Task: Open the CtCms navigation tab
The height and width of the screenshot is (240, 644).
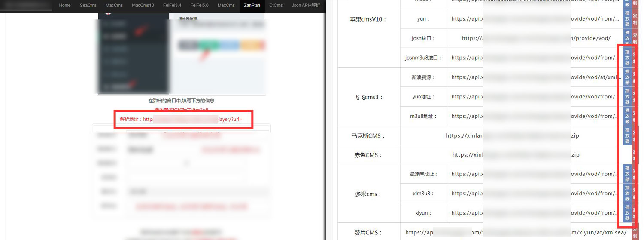Action: 276,6
